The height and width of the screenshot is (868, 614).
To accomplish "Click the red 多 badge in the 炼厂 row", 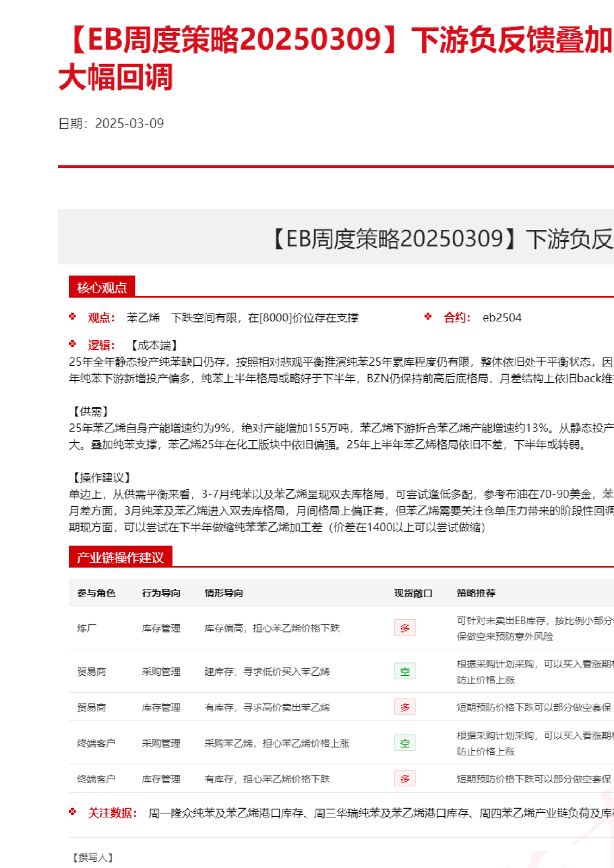I will 405,628.
